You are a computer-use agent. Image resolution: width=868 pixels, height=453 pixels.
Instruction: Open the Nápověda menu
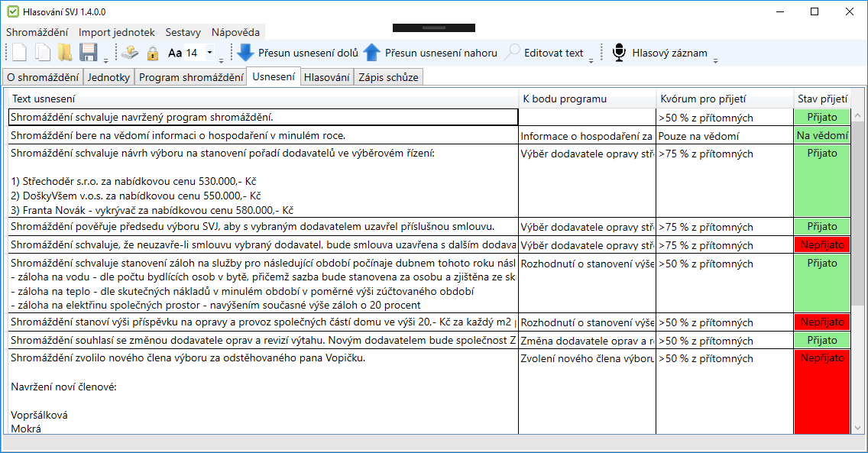click(x=236, y=32)
